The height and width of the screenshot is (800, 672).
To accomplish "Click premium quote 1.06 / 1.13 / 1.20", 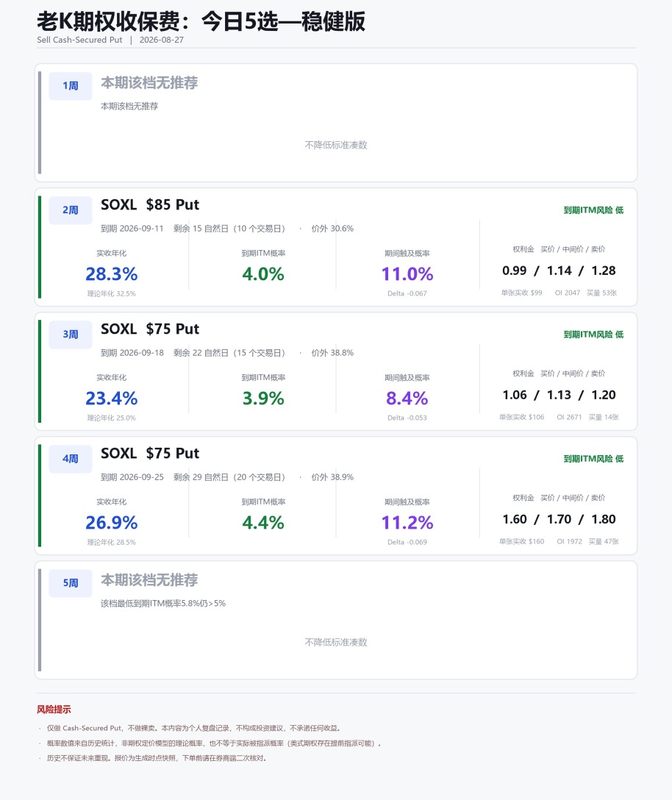I will (x=559, y=395).
